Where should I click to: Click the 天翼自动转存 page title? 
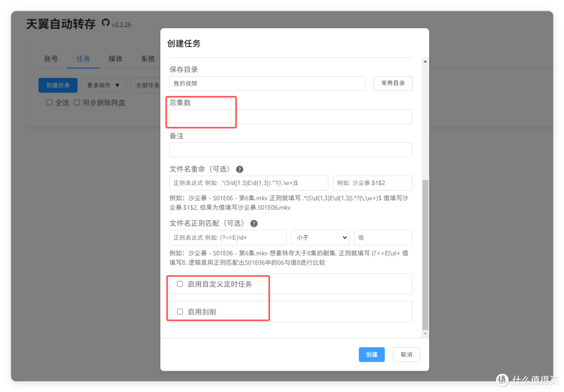[61, 24]
